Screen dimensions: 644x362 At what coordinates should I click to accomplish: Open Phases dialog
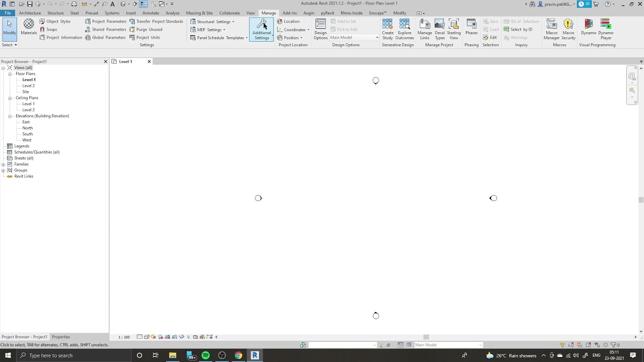click(471, 27)
